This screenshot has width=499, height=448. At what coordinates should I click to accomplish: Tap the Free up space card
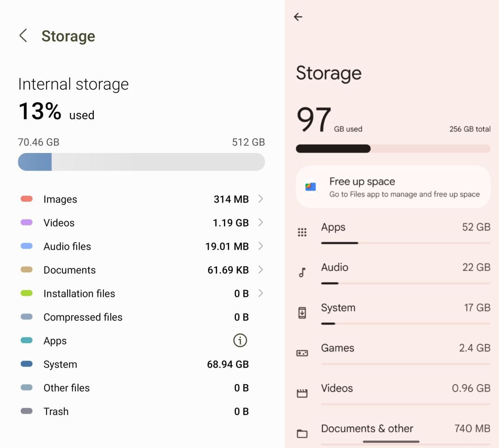[393, 187]
